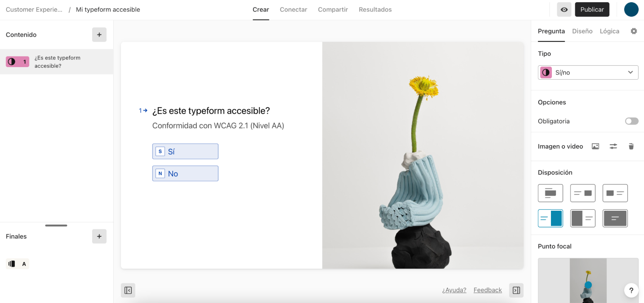644x303 pixels.
Task: Switch to the Diseño tab
Action: [582, 31]
